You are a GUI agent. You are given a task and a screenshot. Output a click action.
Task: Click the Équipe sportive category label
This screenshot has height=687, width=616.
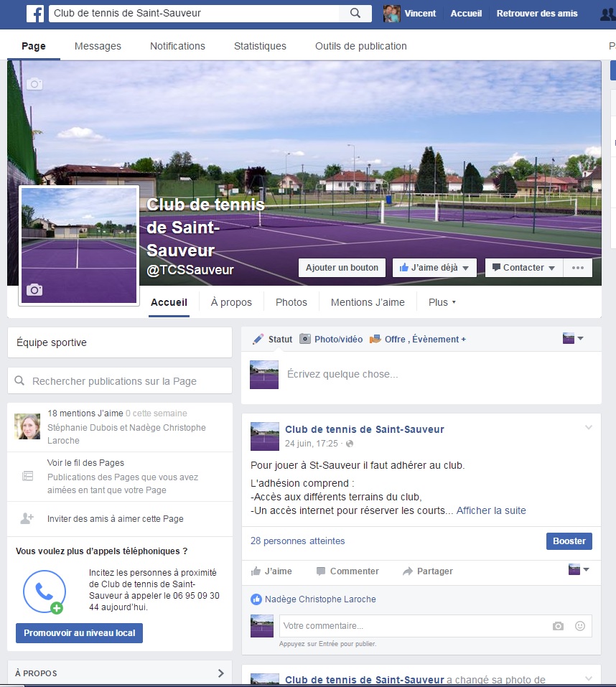[52, 342]
